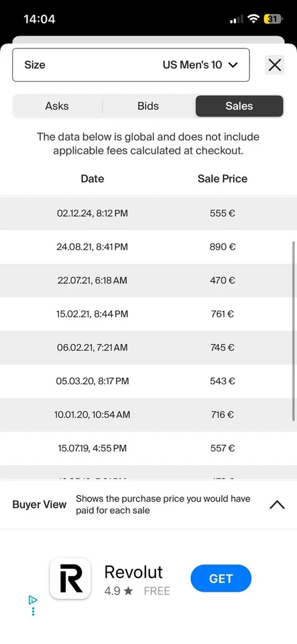Tap the cellular signal bars icon
Image resolution: width=297 pixels, height=644 pixels.
tap(237, 19)
